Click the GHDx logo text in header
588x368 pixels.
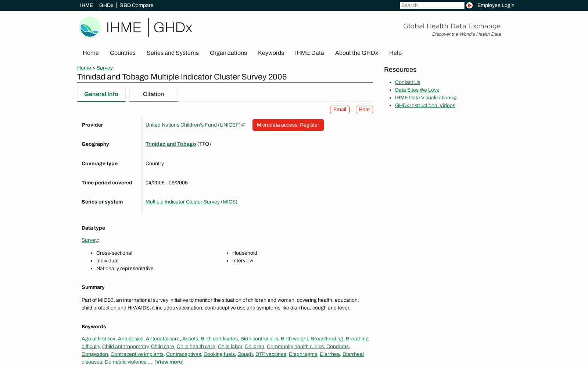[x=173, y=28]
